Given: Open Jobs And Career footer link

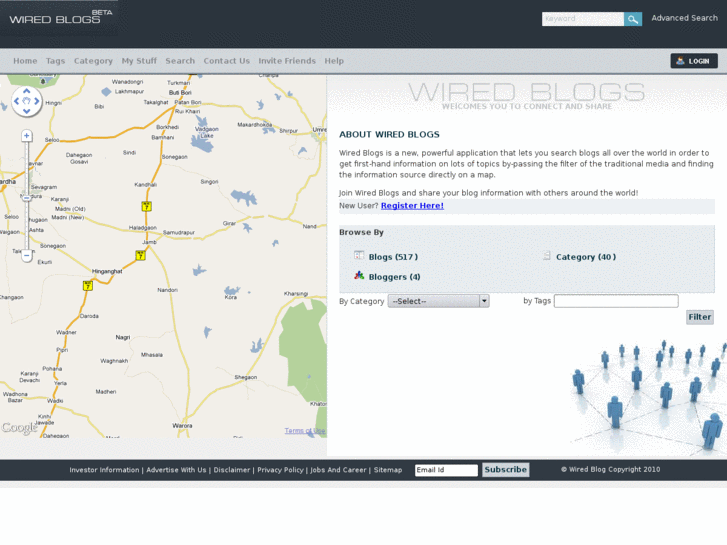Looking at the screenshot, I should point(338,470).
